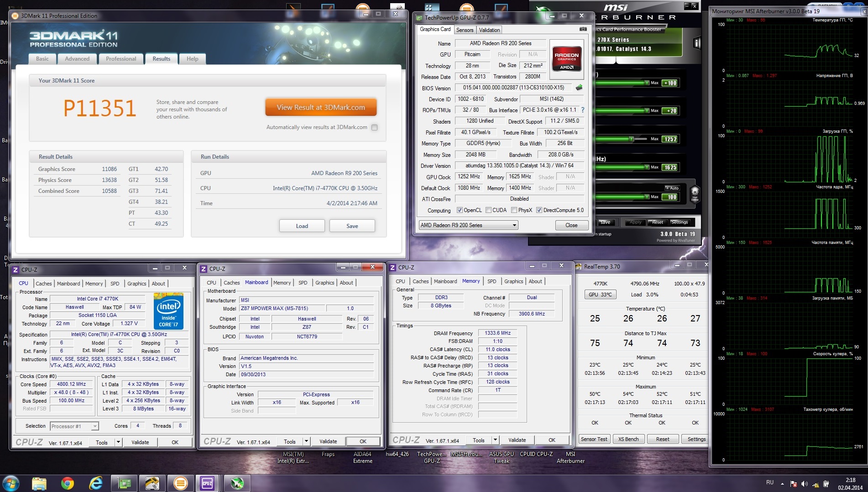Switch to the Advanced tab in 3DMark 11
This screenshot has height=492, width=868.
pyautogui.click(x=77, y=59)
